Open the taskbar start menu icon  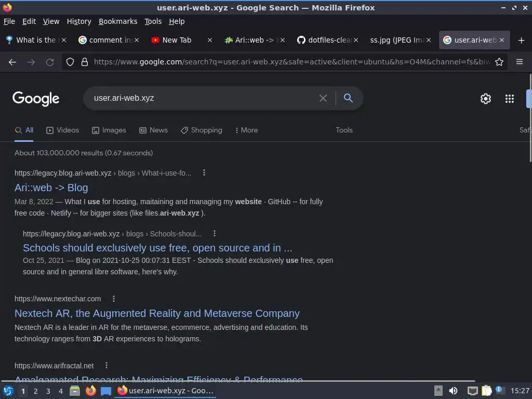(x=8, y=391)
